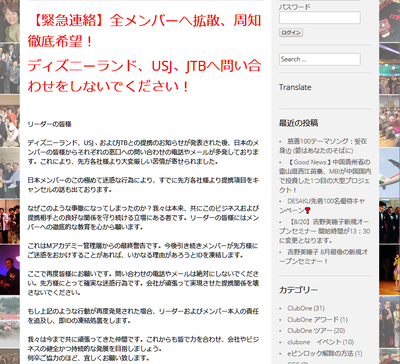400x364 pixels.
Task: Click the ログイン button
Action: (291, 32)
